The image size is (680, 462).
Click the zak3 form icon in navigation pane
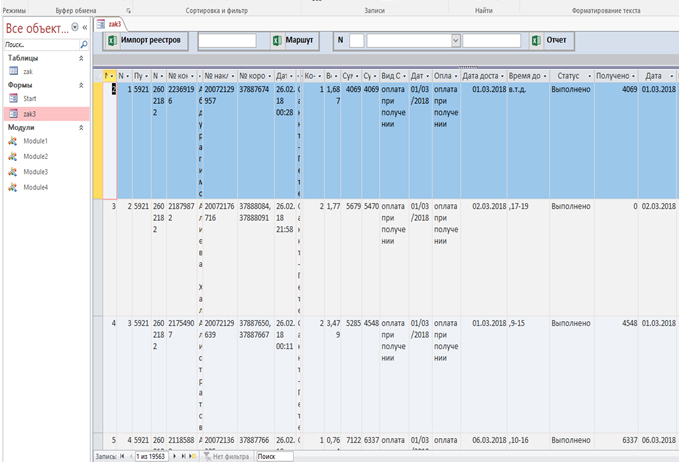(x=14, y=114)
